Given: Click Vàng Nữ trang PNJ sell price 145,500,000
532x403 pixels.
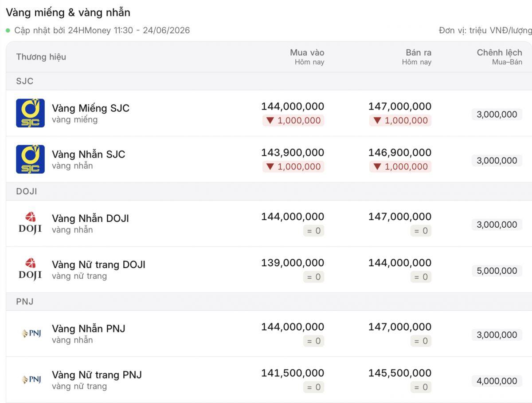Looking at the screenshot, I should pyautogui.click(x=400, y=373).
